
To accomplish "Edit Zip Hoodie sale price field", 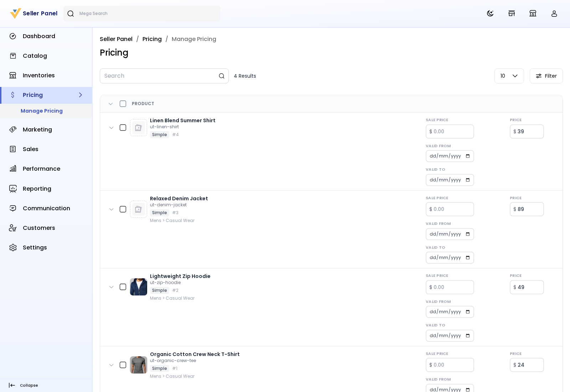I will pos(450,287).
